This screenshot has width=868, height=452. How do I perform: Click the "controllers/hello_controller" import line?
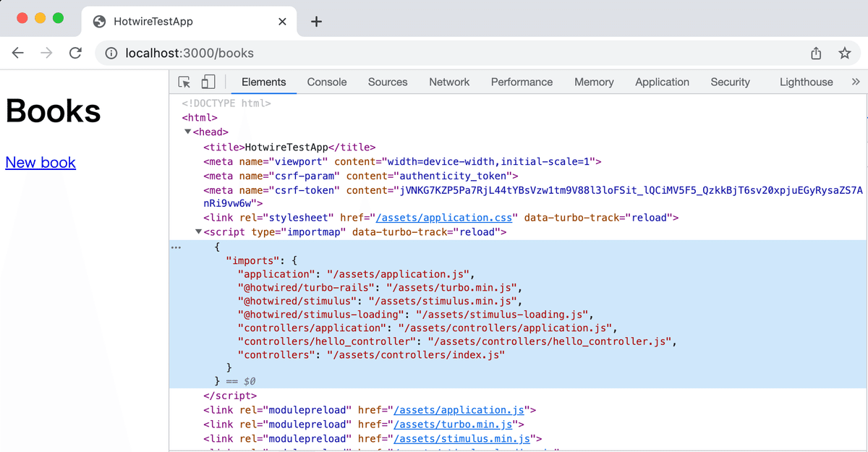[x=457, y=341]
